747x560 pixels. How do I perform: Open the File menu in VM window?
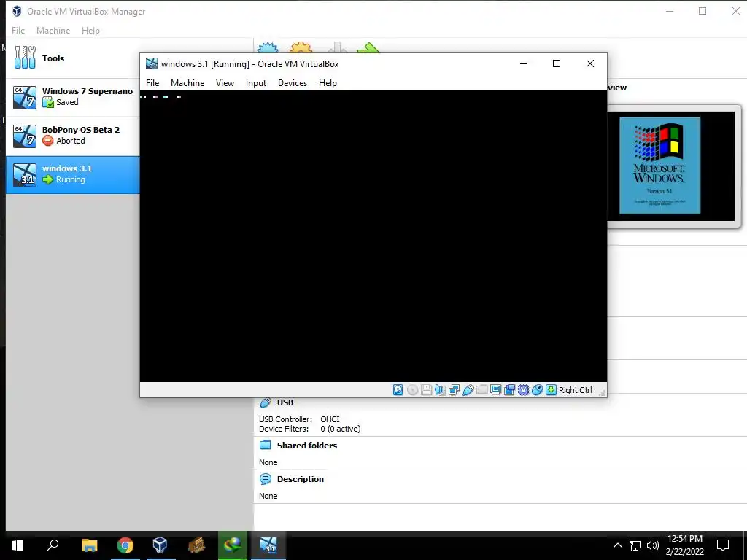(x=152, y=83)
